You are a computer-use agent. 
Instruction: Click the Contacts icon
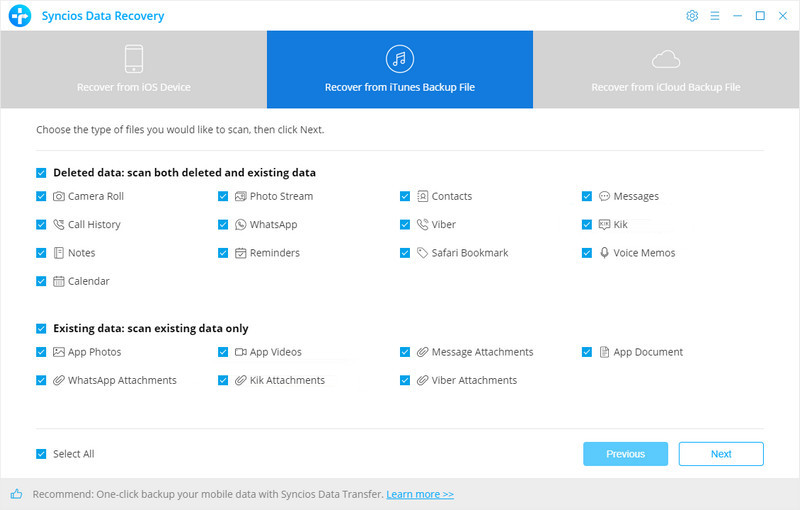(x=422, y=196)
